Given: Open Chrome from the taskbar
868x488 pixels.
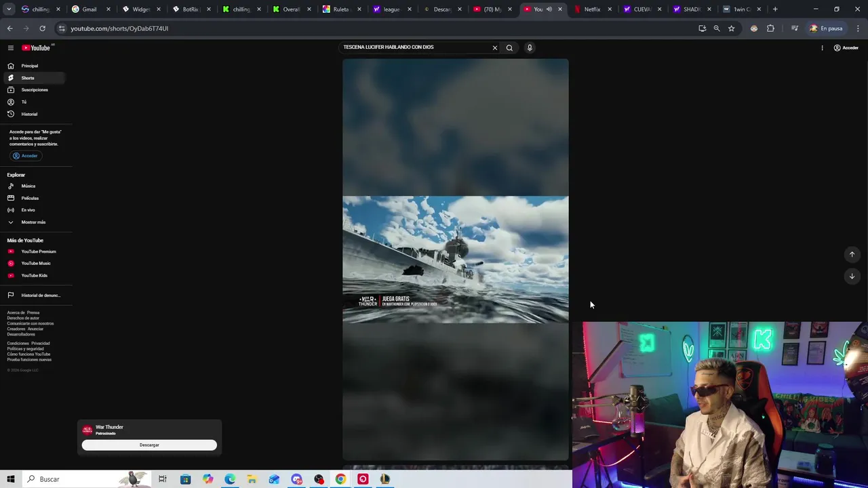Looking at the screenshot, I should 340,479.
